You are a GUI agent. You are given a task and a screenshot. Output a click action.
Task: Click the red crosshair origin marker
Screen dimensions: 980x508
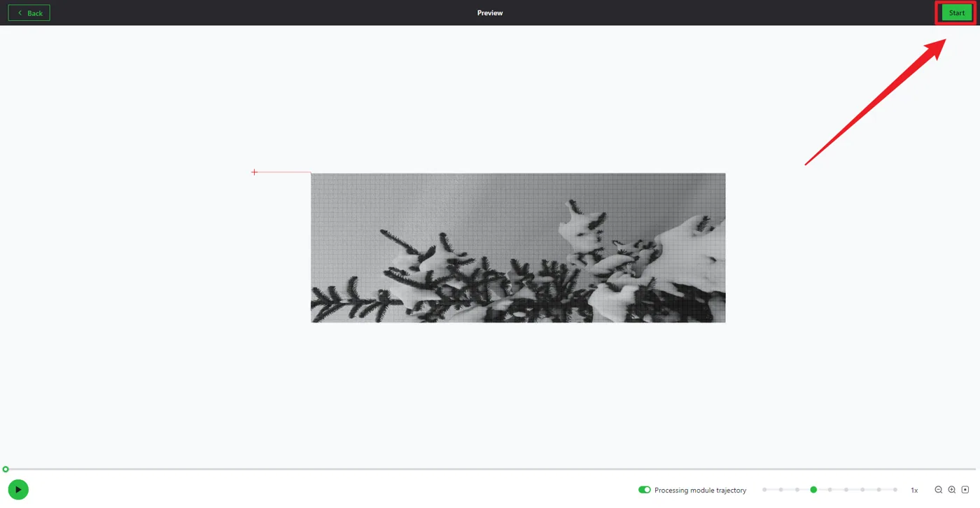(x=255, y=172)
